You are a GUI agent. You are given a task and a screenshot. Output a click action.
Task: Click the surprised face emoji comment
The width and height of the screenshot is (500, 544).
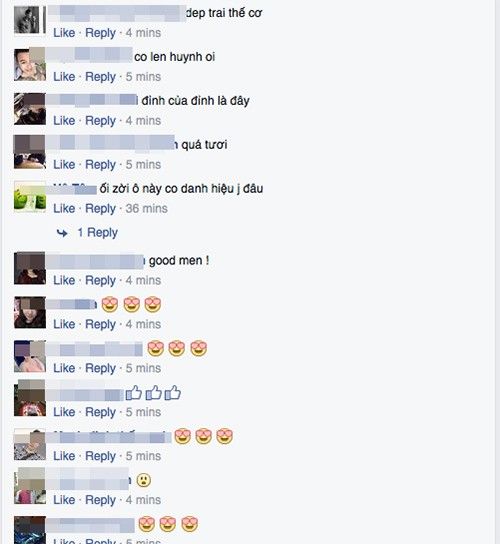point(143,480)
